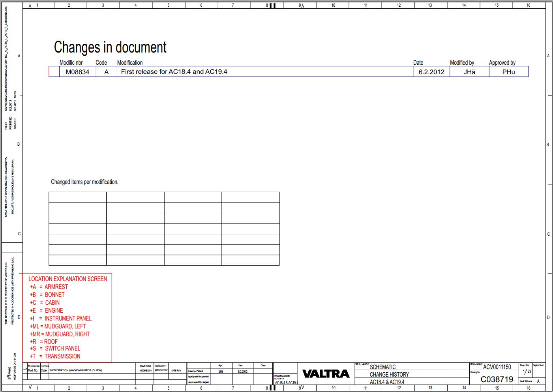553x392 pixels.
Task: Select "First release for AC18.4 and AC19.4" text
Action: click(174, 71)
